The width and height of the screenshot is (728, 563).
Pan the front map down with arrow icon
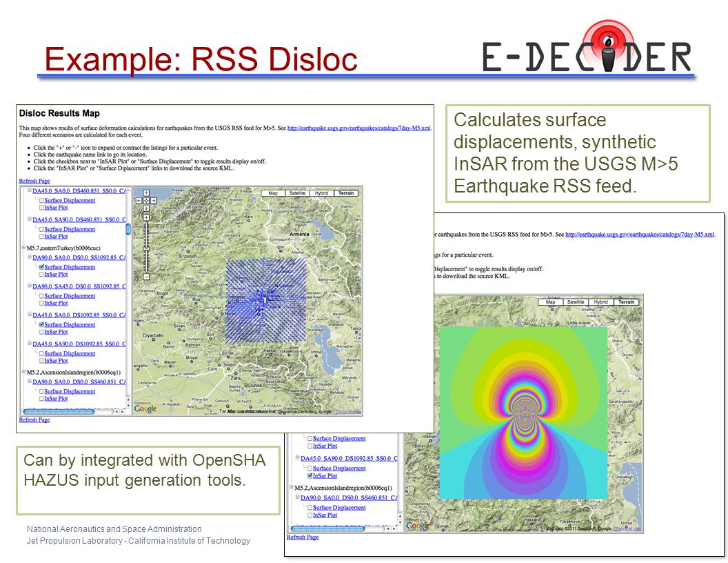[x=146, y=208]
